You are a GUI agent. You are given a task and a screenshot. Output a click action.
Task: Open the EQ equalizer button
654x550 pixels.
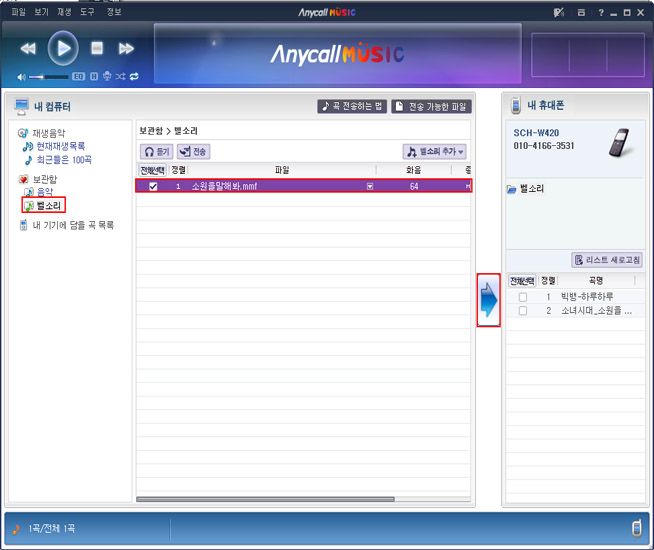pyautogui.click(x=78, y=76)
